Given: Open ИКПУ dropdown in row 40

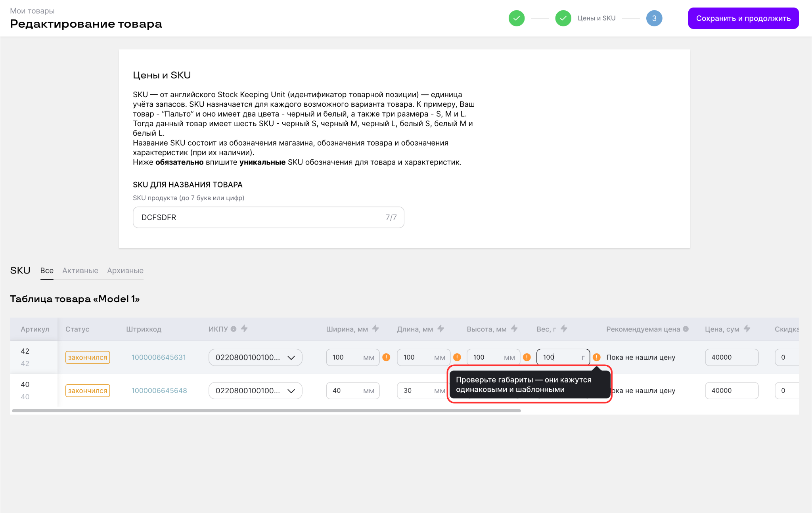Looking at the screenshot, I should click(255, 390).
